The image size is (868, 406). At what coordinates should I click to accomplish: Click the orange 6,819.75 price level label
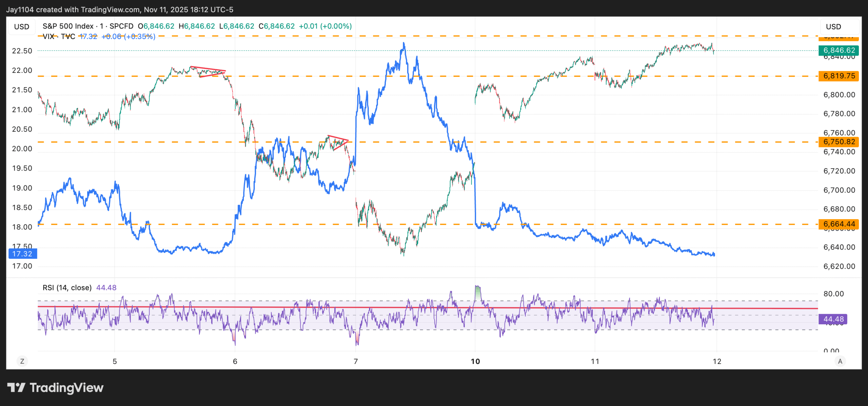click(839, 76)
